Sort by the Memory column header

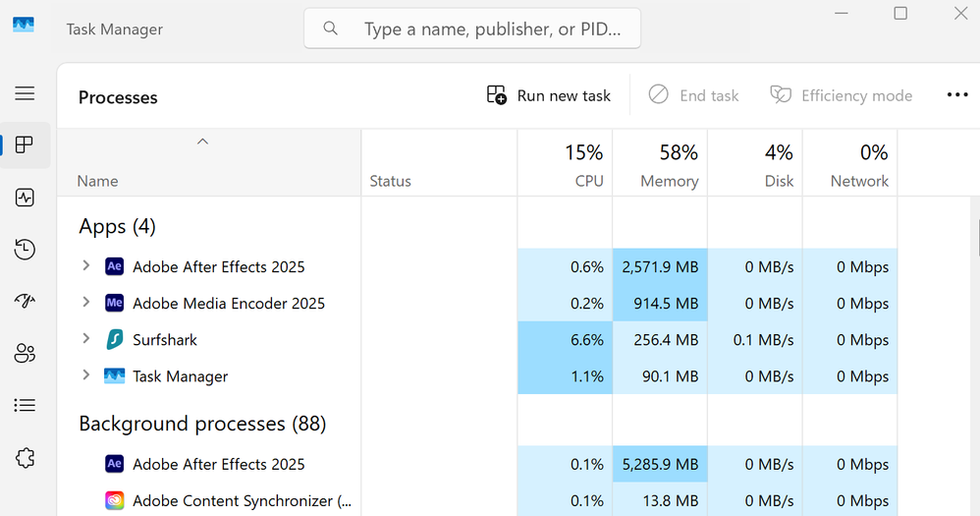(660, 164)
